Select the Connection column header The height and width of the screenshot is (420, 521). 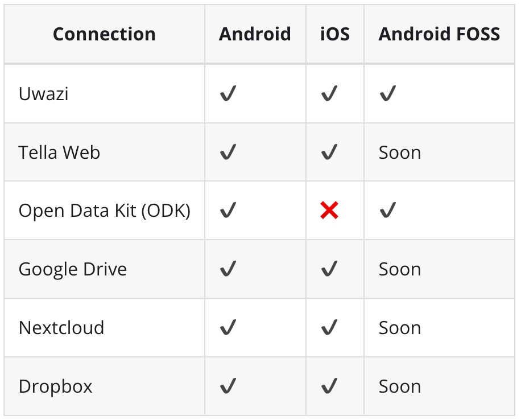[104, 34]
